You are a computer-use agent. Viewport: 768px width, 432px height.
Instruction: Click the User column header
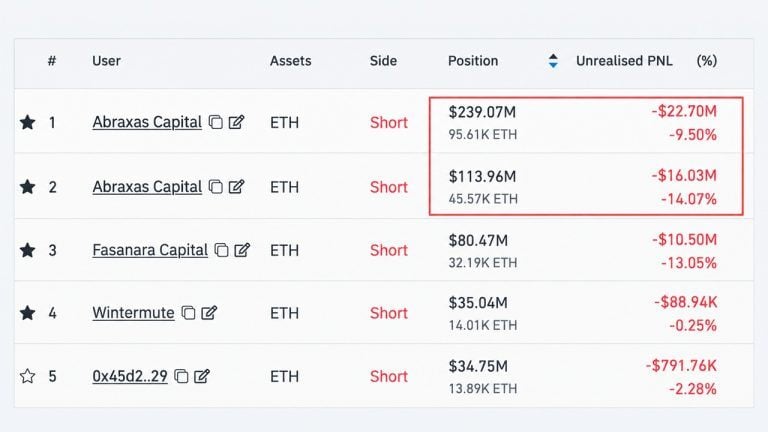[x=106, y=61]
